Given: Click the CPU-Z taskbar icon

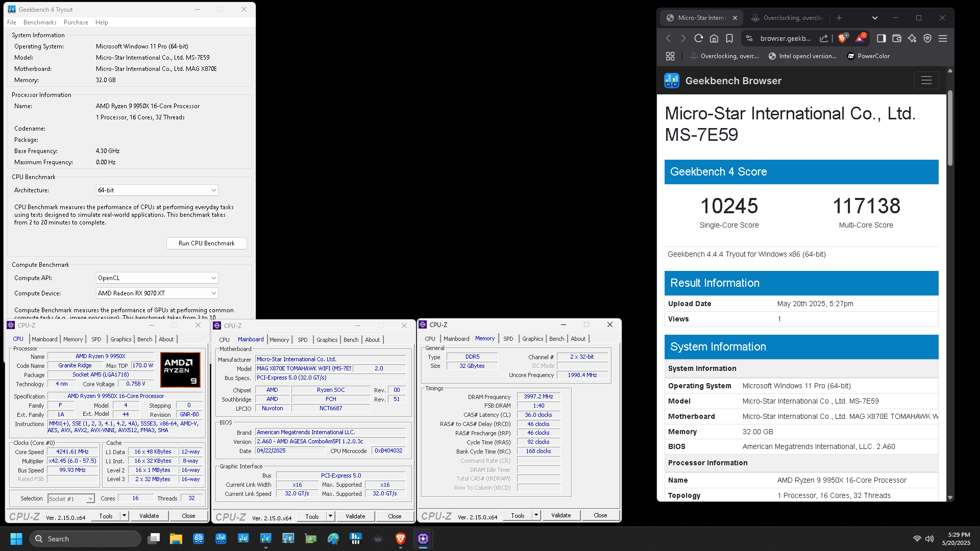Looking at the screenshot, I should [x=423, y=539].
